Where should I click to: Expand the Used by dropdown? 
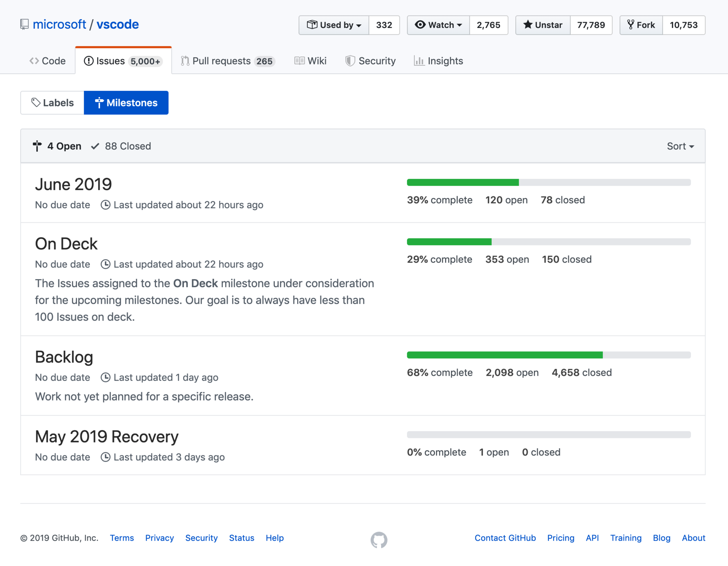coord(334,25)
